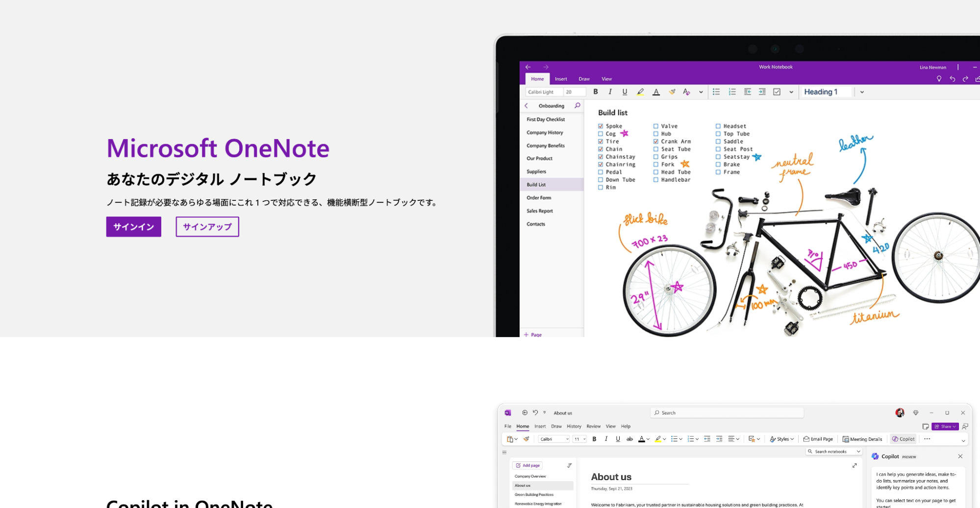Check the Cog checkbox
This screenshot has height=508, width=980.
click(x=601, y=134)
